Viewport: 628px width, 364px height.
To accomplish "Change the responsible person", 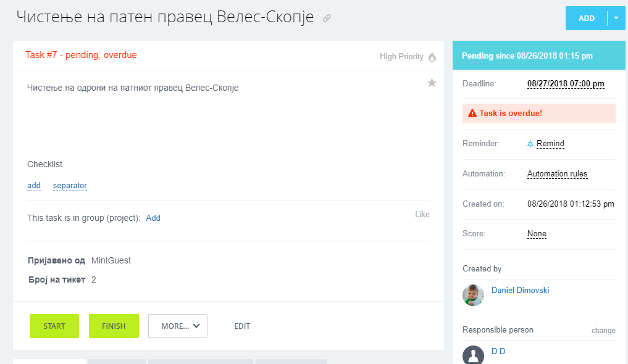I will coord(603,331).
